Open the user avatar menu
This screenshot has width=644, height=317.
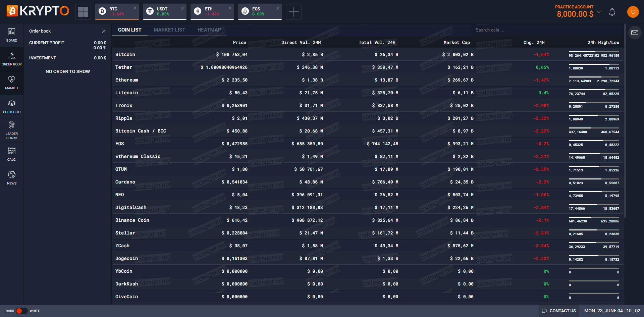(633, 12)
